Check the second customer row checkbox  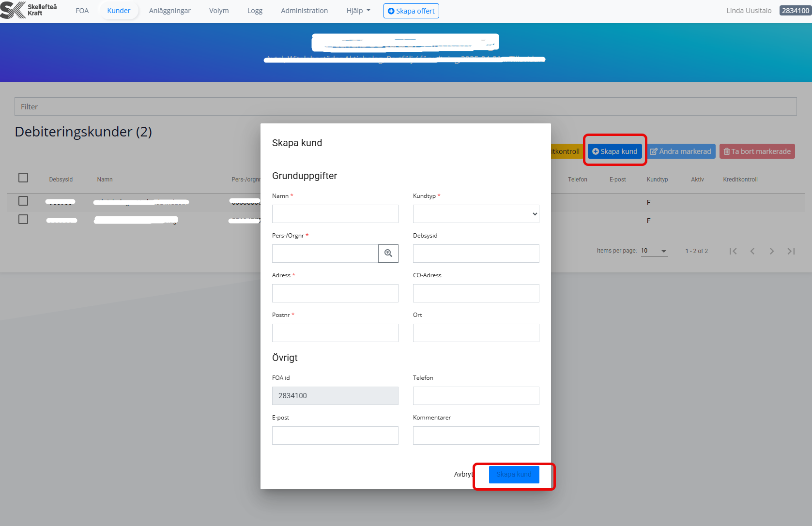pyautogui.click(x=23, y=219)
